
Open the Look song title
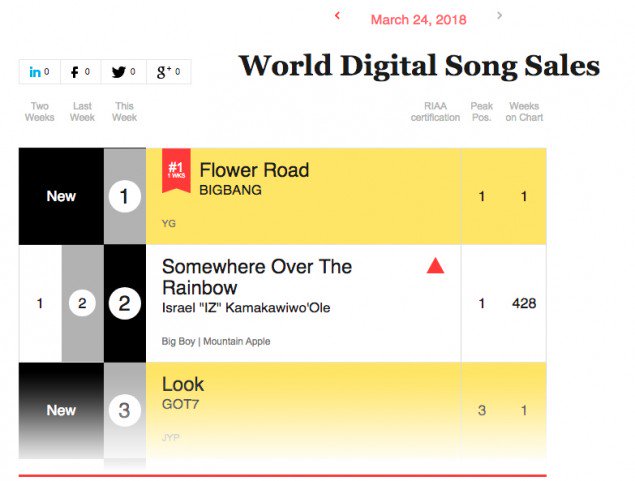183,384
